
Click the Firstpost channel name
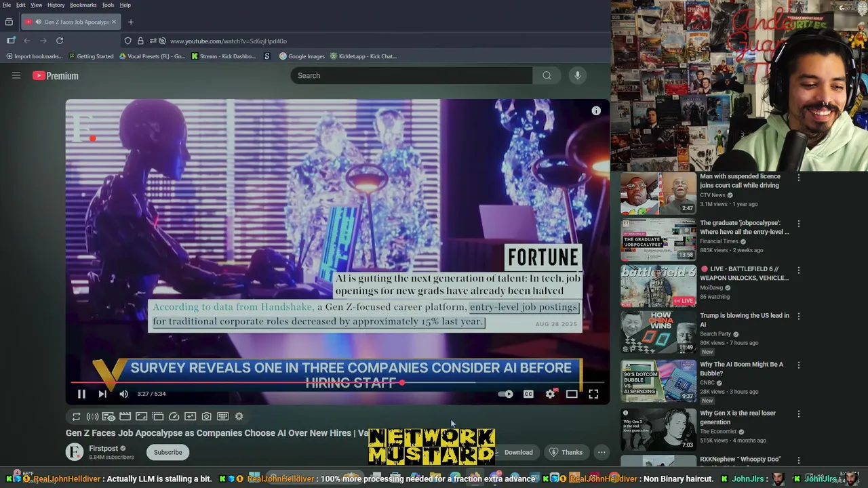pyautogui.click(x=103, y=449)
